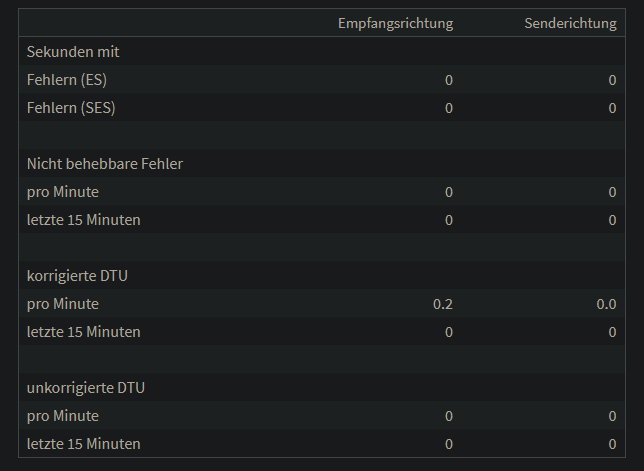This screenshot has height=471, width=644.
Task: Click the Senderichtung column header
Action: tap(570, 23)
